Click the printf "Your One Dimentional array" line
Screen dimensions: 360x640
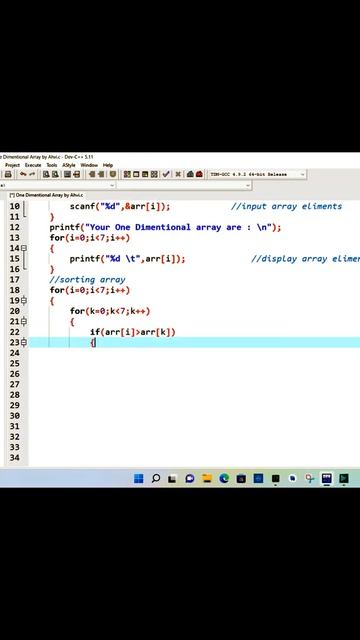click(165, 227)
